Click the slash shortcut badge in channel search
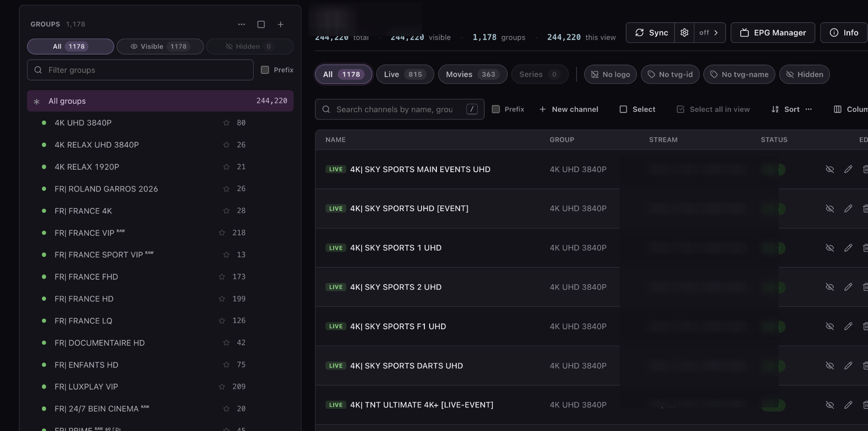Viewport: 868px width, 431px height. 472,109
